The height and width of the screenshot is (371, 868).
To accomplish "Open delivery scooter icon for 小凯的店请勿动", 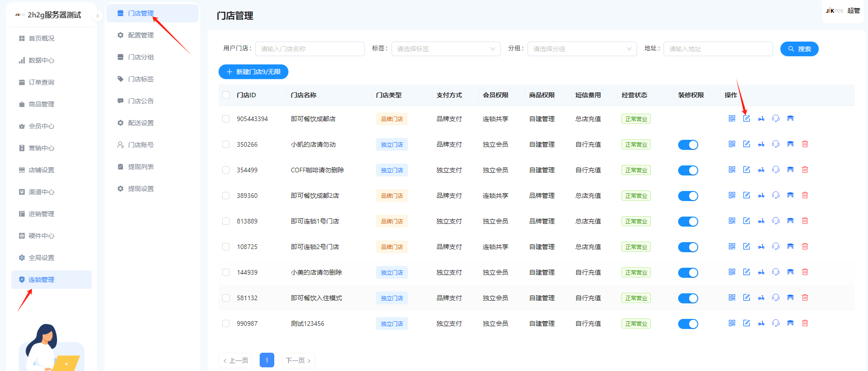I will pyautogui.click(x=761, y=144).
